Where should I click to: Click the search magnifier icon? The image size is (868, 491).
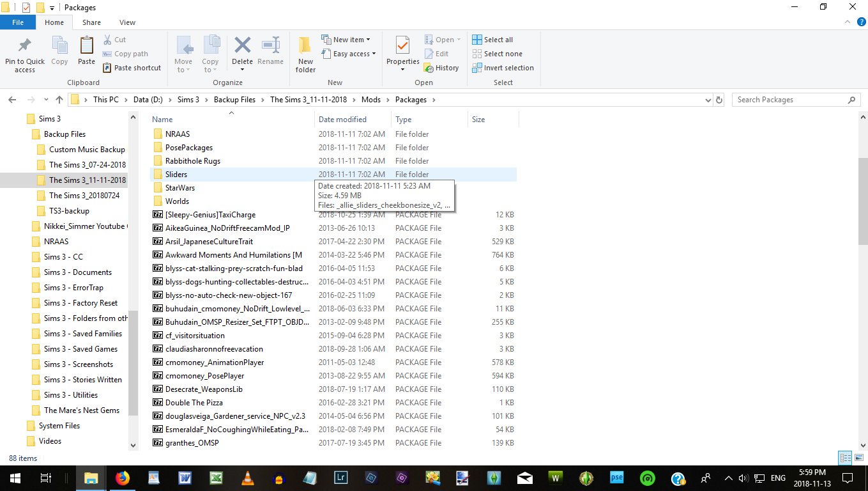click(851, 100)
